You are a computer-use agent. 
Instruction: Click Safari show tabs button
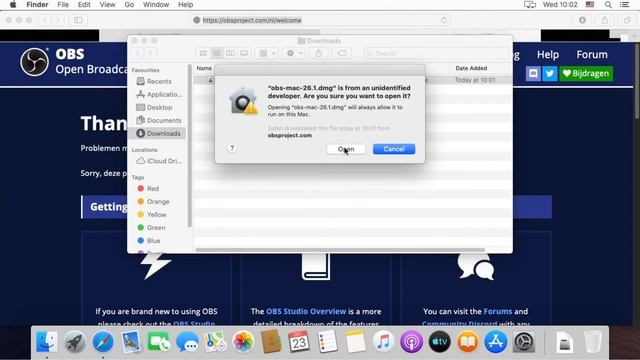(x=627, y=20)
